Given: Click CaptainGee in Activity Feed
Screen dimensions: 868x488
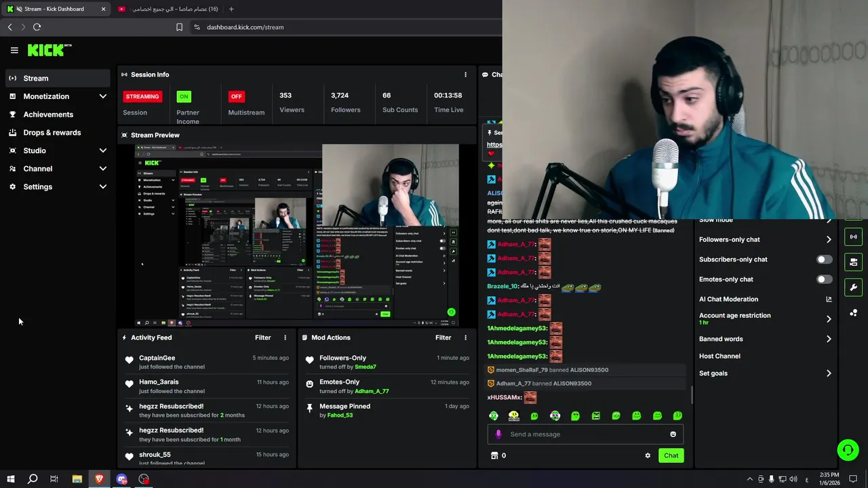Looking at the screenshot, I should [x=157, y=358].
